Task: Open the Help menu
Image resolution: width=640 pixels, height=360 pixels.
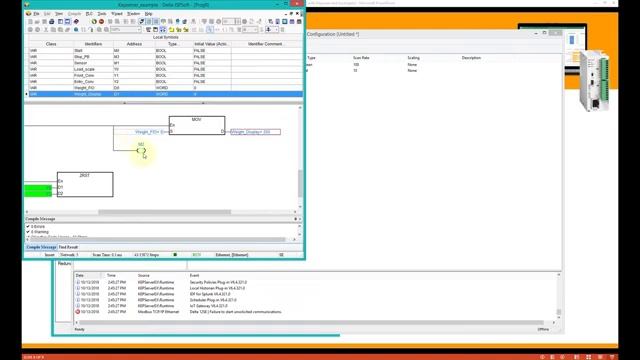Action: [x=148, y=13]
